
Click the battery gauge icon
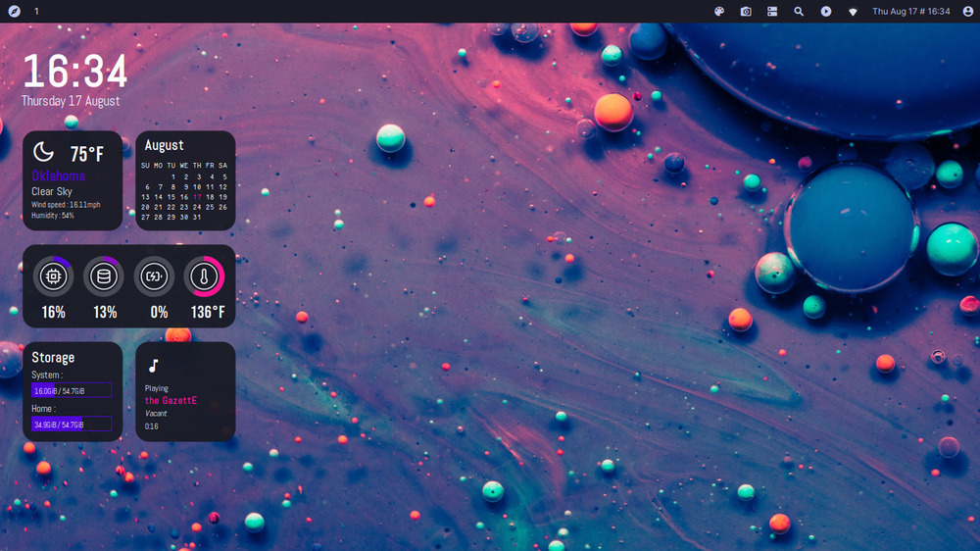154,277
